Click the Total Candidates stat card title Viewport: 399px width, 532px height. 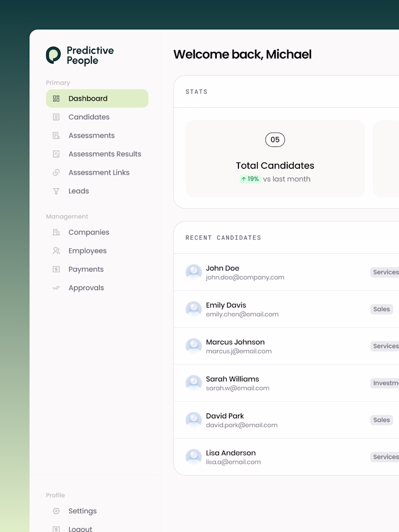coord(275,165)
